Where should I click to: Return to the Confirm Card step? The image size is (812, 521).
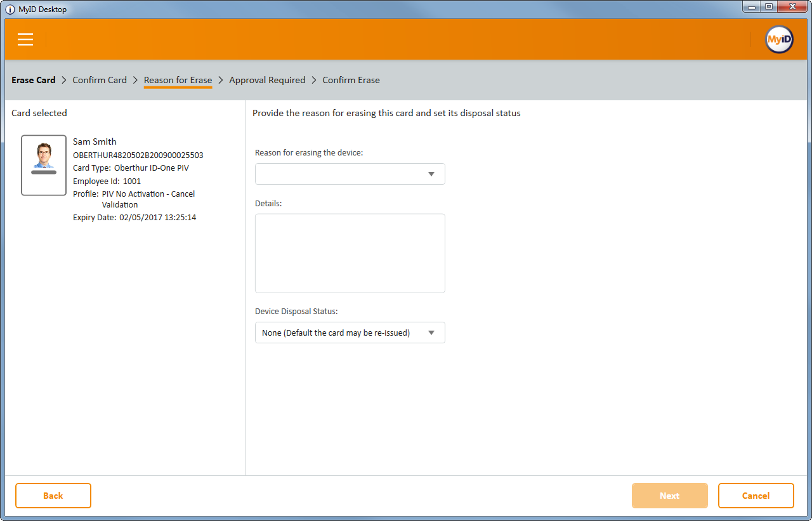click(100, 80)
